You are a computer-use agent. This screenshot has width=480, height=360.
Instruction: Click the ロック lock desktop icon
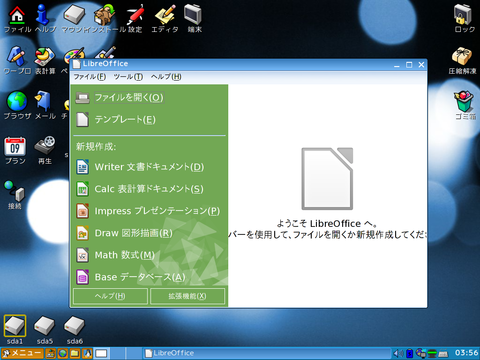(x=464, y=18)
